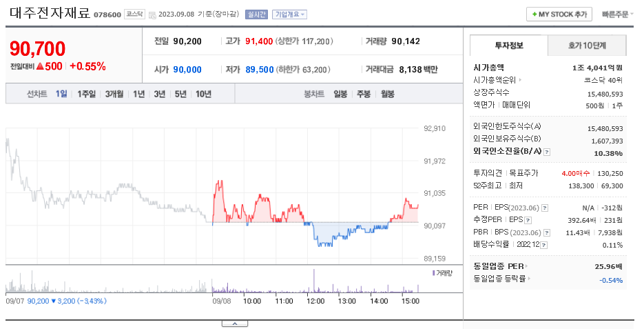644x329 pixels.
Task: Click the stock code 078600
Action: coord(107,15)
